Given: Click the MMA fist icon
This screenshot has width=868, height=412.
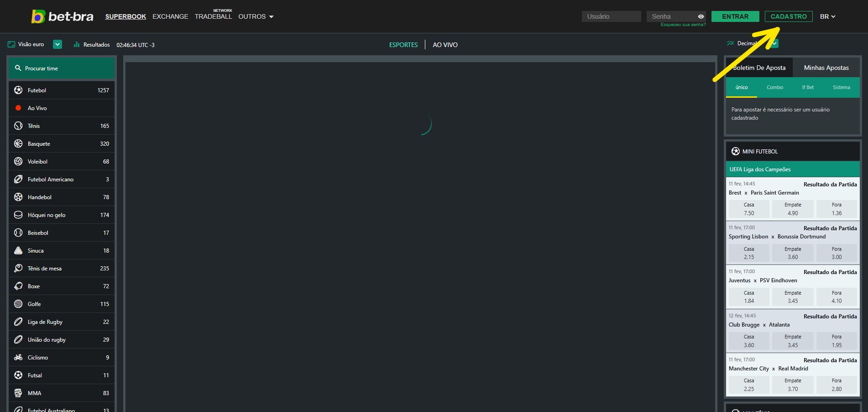Looking at the screenshot, I should tap(18, 393).
